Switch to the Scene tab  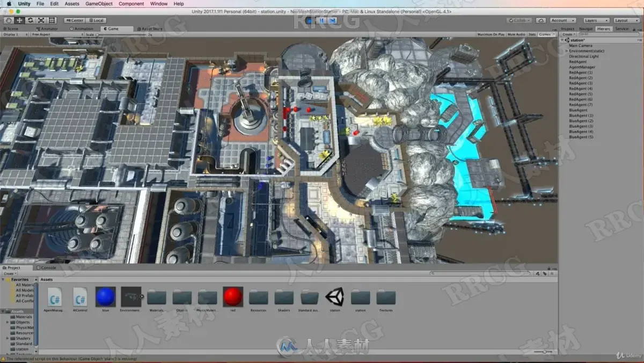click(x=11, y=28)
